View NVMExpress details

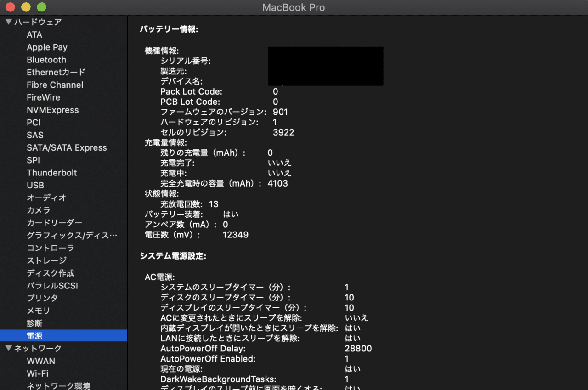(x=52, y=110)
